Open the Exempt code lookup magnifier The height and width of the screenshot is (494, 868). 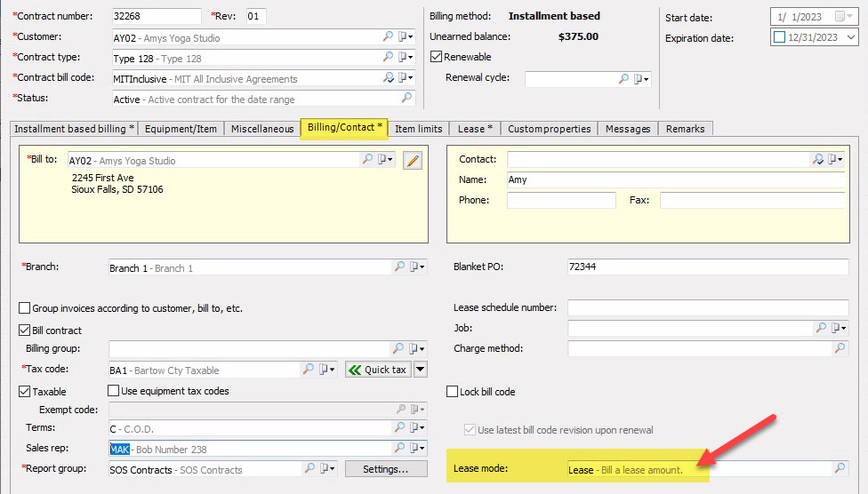401,410
